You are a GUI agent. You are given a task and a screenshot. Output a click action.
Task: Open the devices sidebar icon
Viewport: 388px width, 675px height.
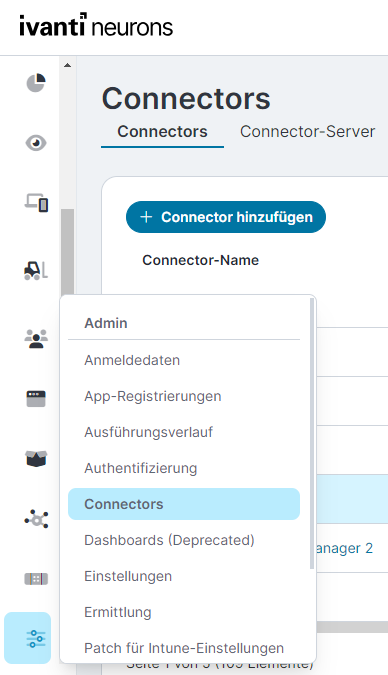point(36,203)
